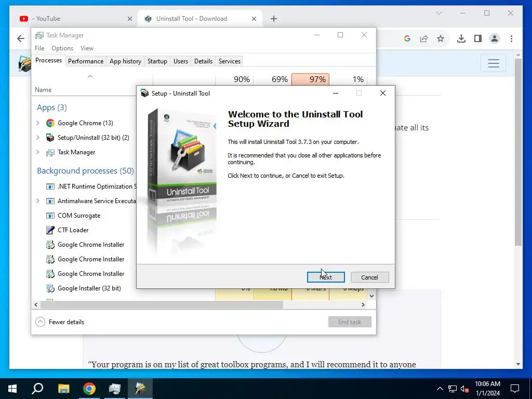Open File Explorer from the taskbar
532x399 pixels.
pos(63,389)
